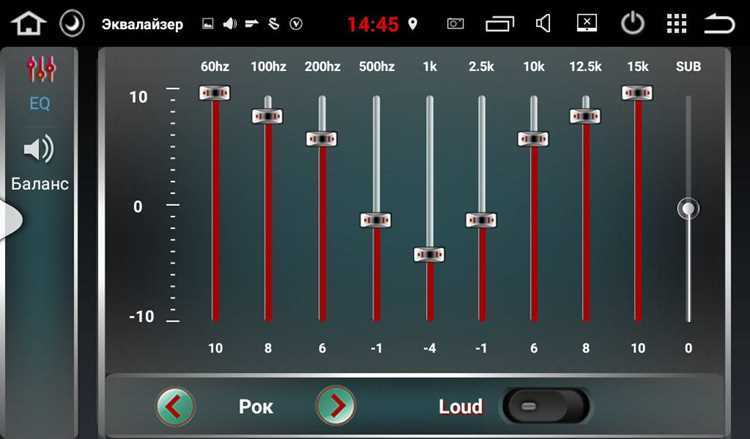Screen dimensions: 750x439
Task: Open the apps grid icon
Action: click(676, 23)
